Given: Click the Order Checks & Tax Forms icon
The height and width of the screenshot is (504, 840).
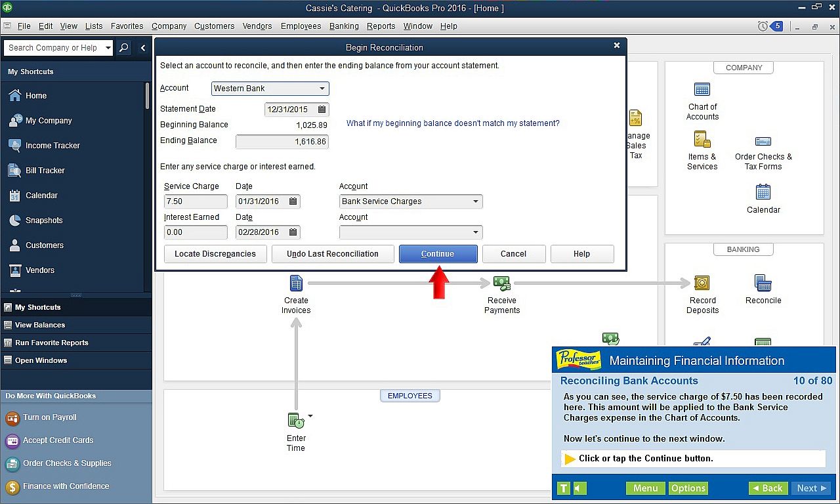Looking at the screenshot, I should tap(763, 141).
